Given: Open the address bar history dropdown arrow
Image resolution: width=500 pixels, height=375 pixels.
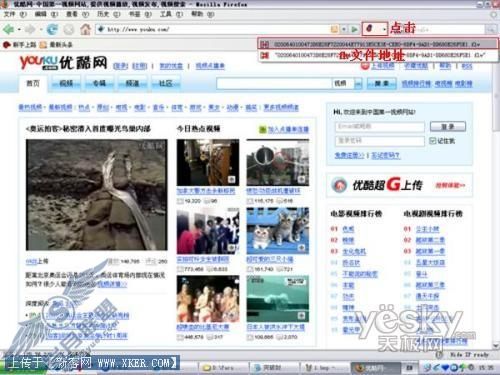Looking at the screenshot, I should click(x=344, y=29).
